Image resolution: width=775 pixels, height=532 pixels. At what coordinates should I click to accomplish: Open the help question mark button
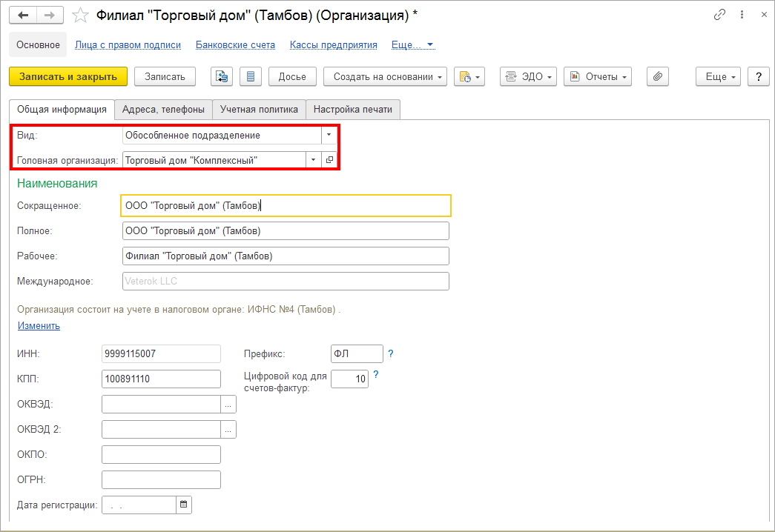coord(758,76)
